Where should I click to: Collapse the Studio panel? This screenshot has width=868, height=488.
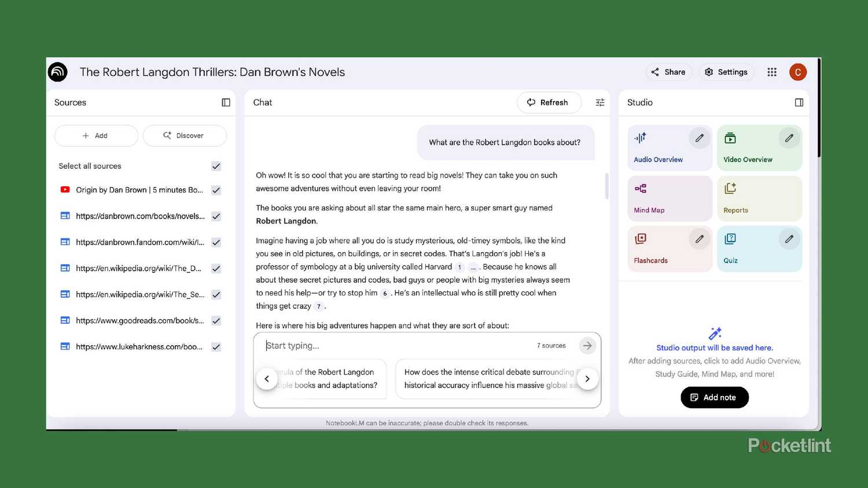(799, 102)
